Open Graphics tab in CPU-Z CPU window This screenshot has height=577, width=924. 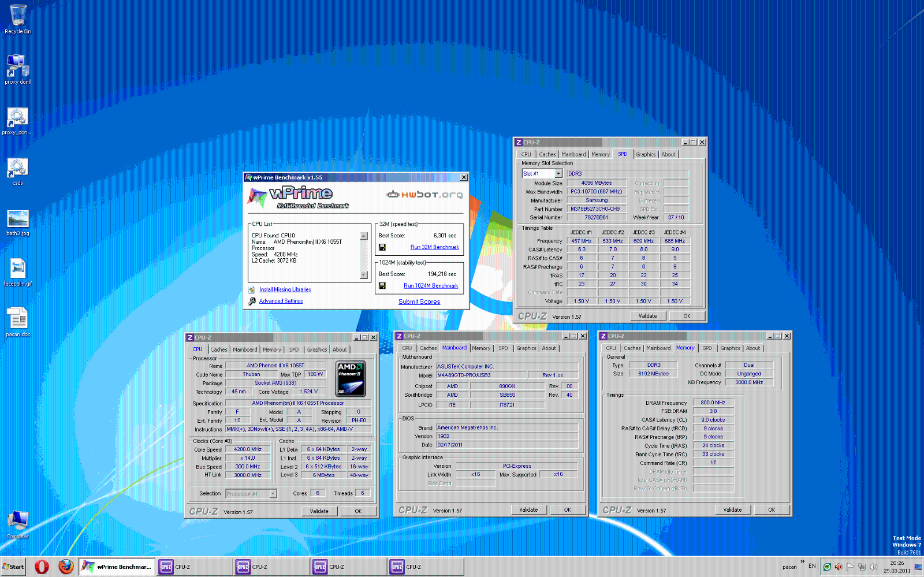(x=317, y=349)
